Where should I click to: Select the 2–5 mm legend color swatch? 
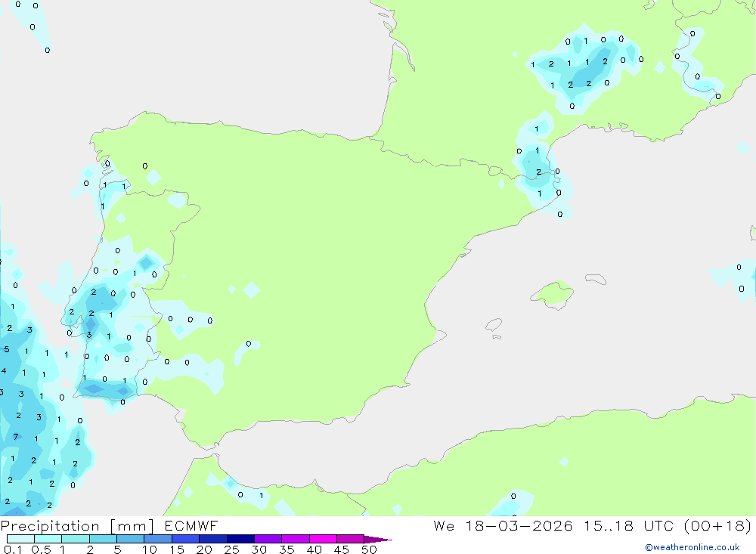pos(103,539)
